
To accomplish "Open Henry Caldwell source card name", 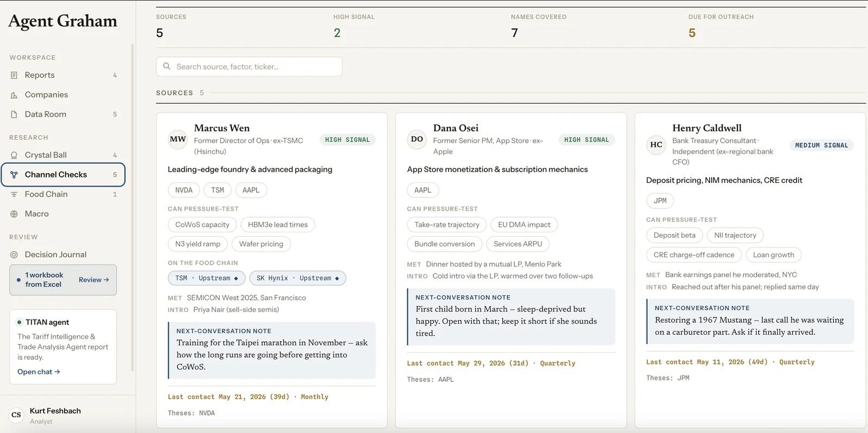I will pyautogui.click(x=707, y=128).
